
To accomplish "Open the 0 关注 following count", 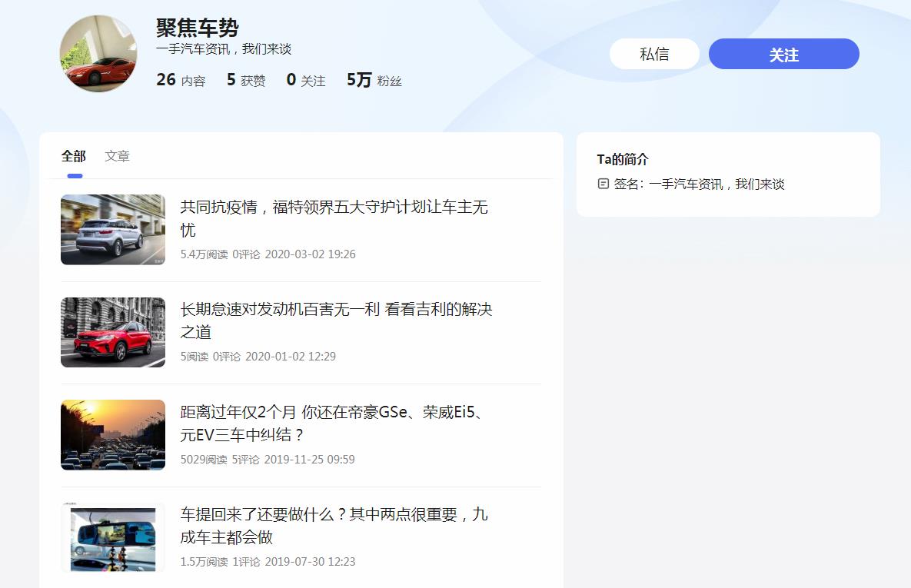I will click(306, 80).
